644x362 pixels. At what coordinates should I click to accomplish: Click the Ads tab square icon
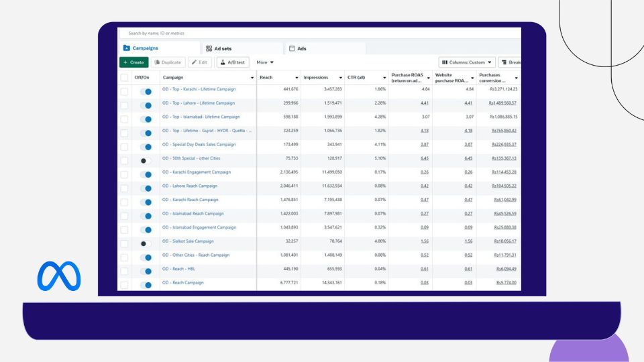pyautogui.click(x=292, y=48)
